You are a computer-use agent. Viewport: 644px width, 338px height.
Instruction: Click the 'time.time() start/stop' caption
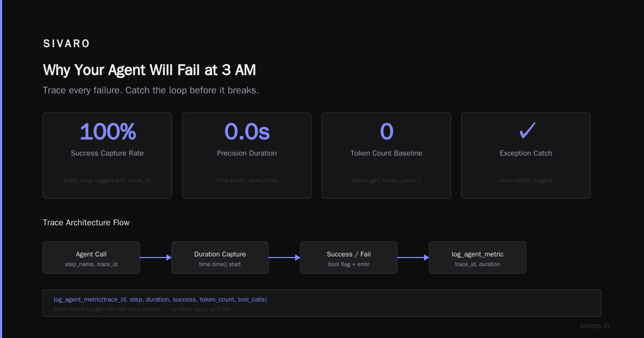click(x=247, y=180)
